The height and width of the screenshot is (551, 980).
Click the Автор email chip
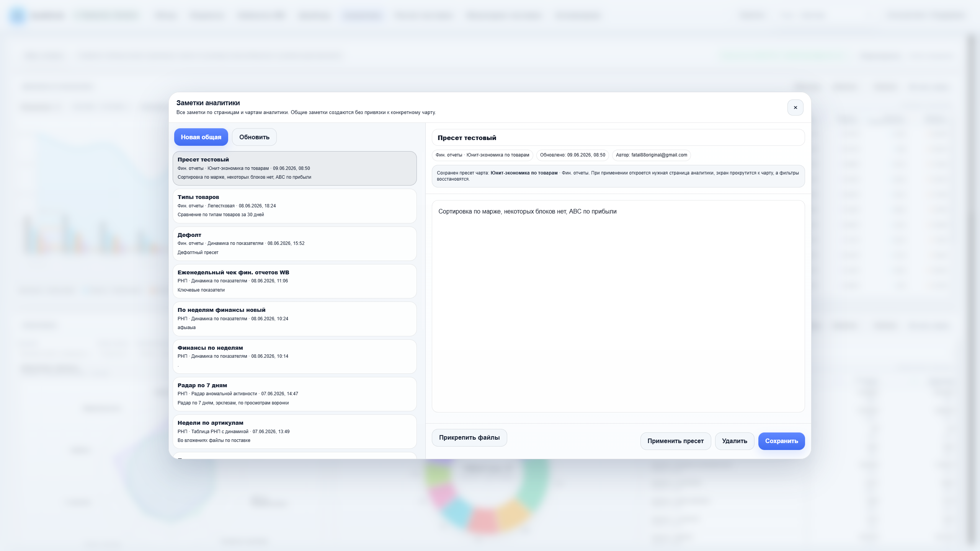coord(651,155)
